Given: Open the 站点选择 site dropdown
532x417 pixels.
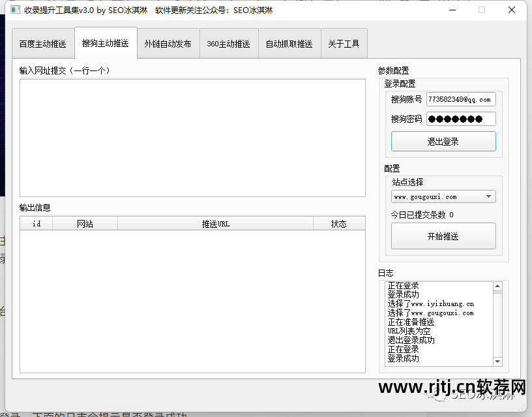Looking at the screenshot, I should coord(443,196).
